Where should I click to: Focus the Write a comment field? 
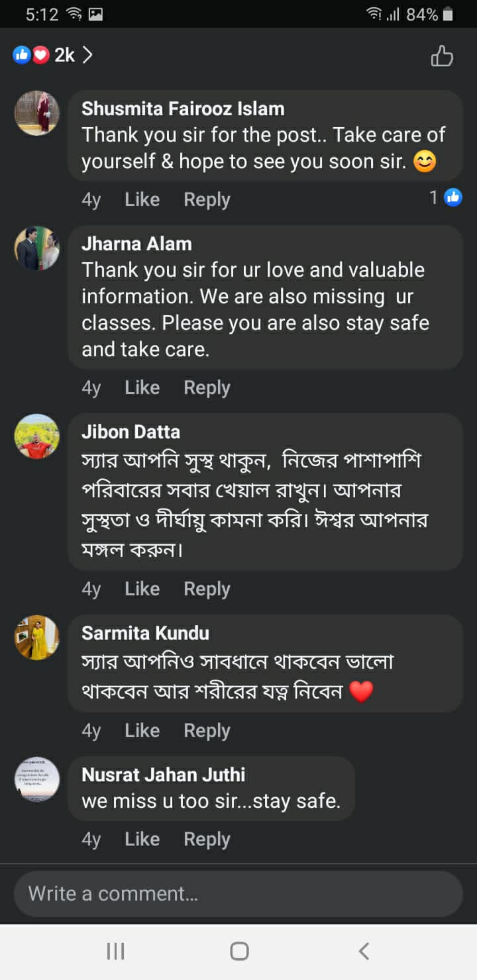point(238,894)
